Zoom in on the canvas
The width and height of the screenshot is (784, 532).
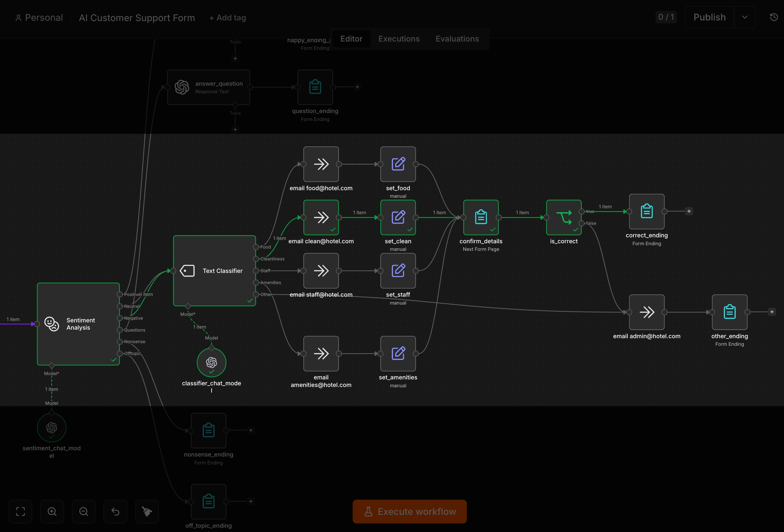tap(52, 512)
